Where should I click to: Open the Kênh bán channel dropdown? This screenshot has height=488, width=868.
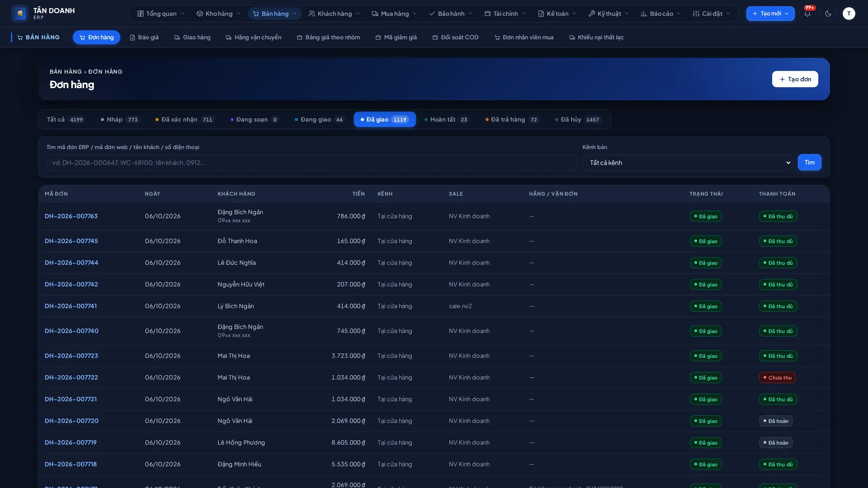[688, 163]
